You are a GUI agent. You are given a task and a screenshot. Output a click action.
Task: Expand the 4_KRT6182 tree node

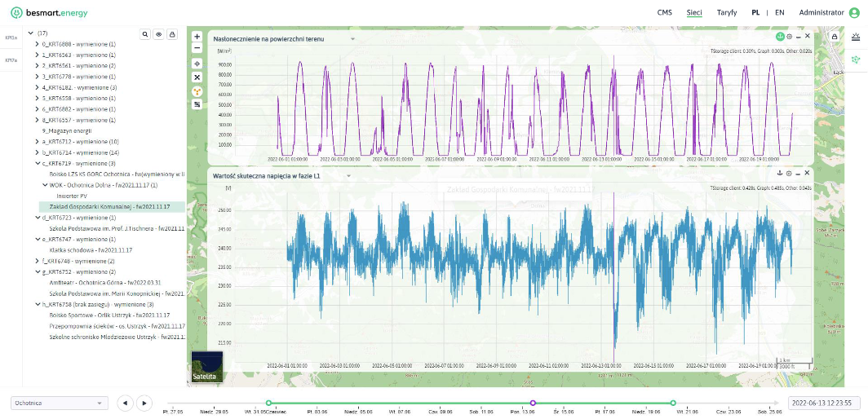pos(37,87)
